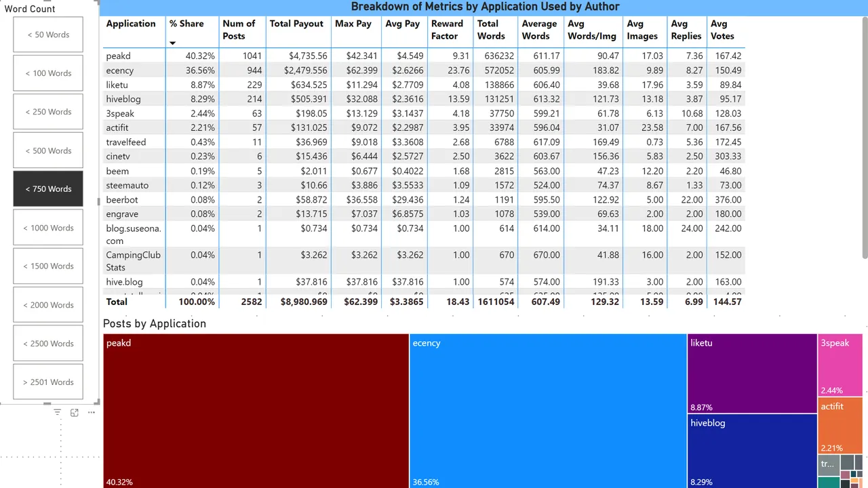The height and width of the screenshot is (488, 868).
Task: Select the < 2500 Words slicer button
Action: tap(48, 344)
